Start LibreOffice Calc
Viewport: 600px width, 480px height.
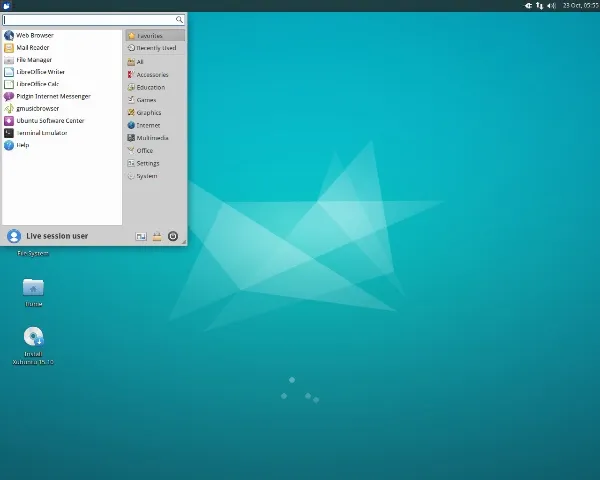point(37,84)
